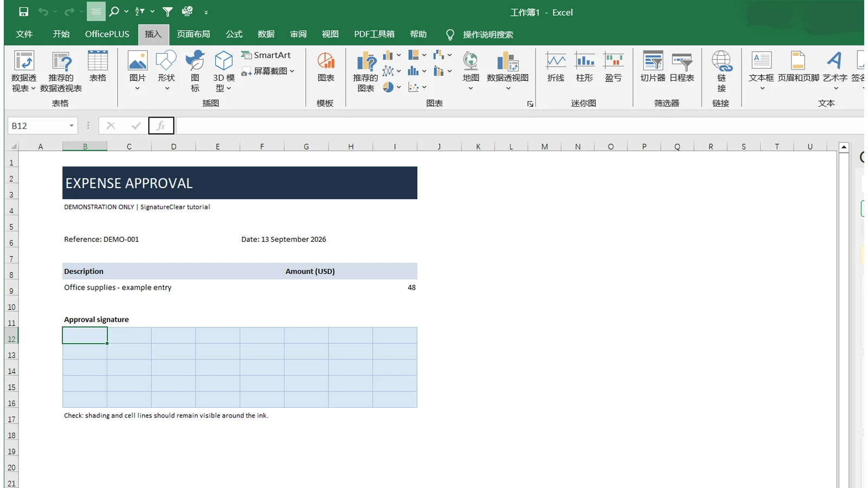Viewport: 868px width, 488px height.
Task: Select row 9 header
Action: coord(11,291)
